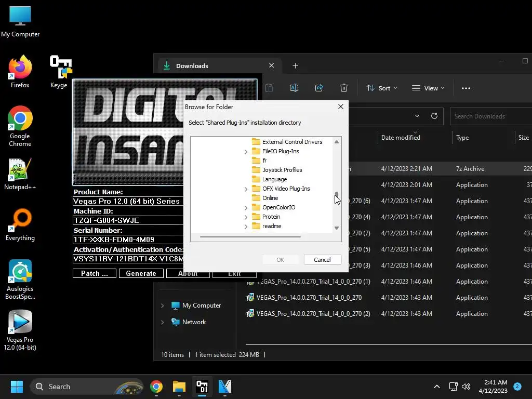Open File Explorer from the taskbar
The image size is (532, 399).
pos(179,387)
